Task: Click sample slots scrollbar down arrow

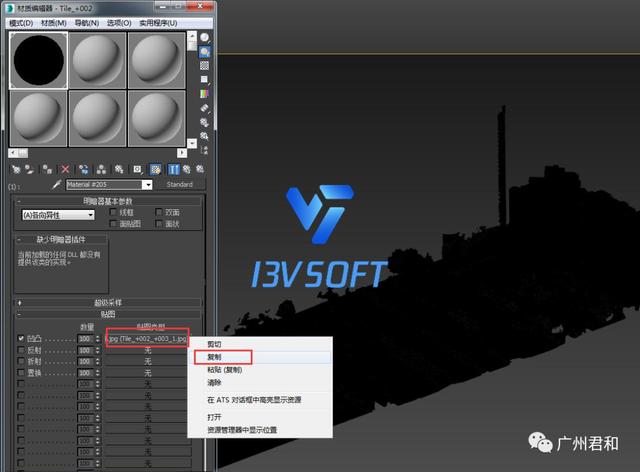Action: pyautogui.click(x=191, y=143)
